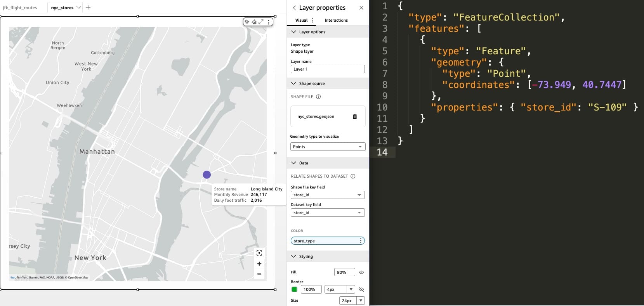This screenshot has height=306, width=644.
Task: Click the info icon beside SHAPE FILE
Action: pyautogui.click(x=318, y=97)
